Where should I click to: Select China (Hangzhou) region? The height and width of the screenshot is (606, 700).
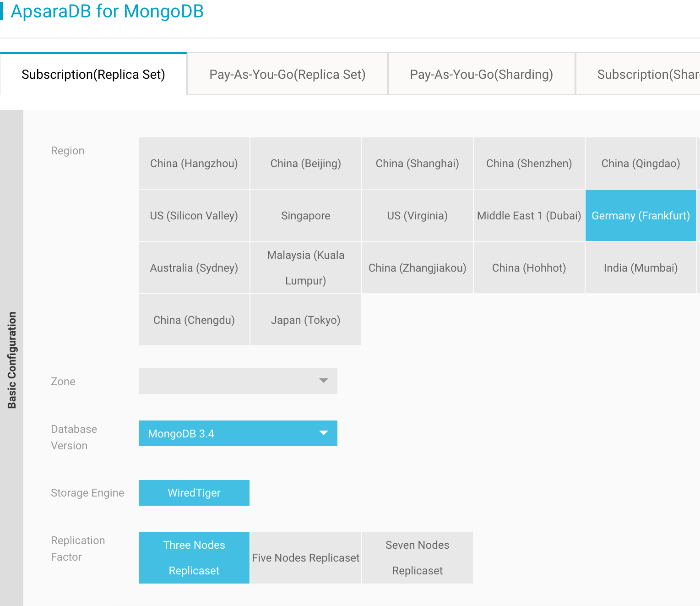point(194,164)
